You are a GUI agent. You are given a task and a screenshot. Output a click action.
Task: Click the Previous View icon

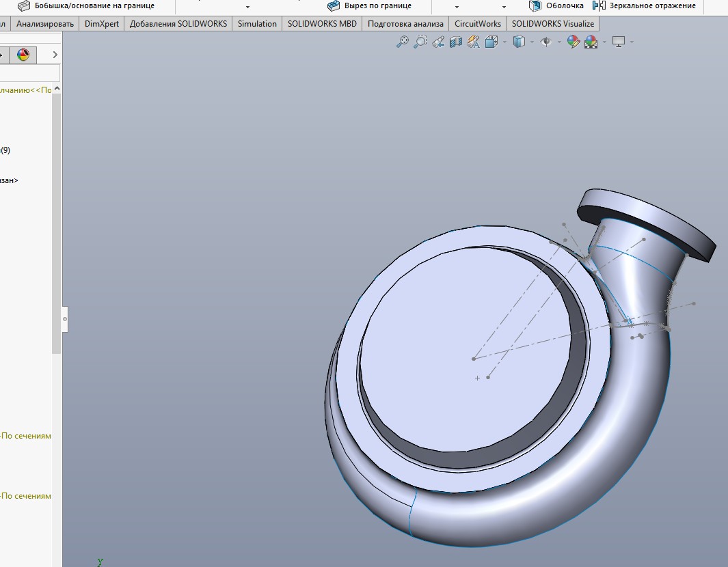point(438,42)
